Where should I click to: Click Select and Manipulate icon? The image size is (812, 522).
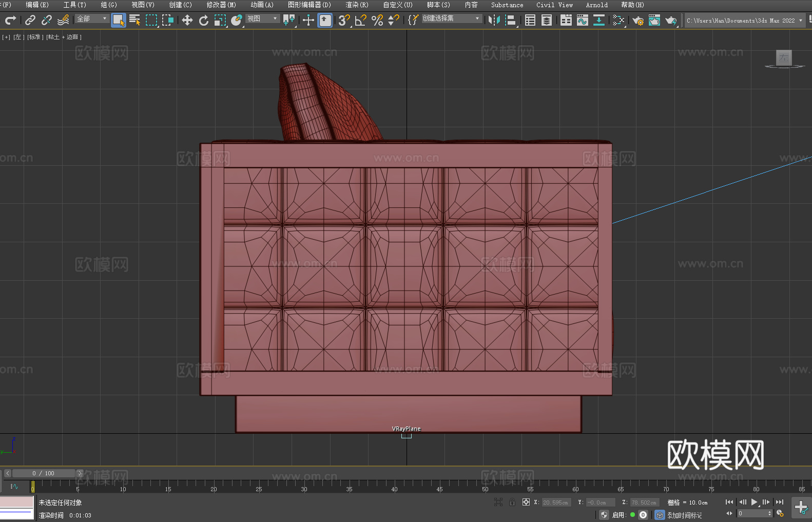tap(308, 20)
